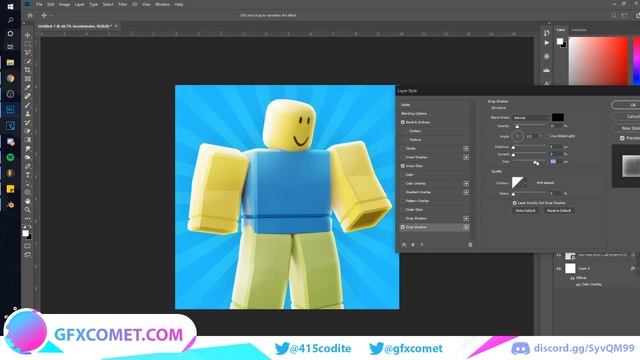Select the Gradient tool
This screenshot has width=640, height=360.
coord(27,140)
